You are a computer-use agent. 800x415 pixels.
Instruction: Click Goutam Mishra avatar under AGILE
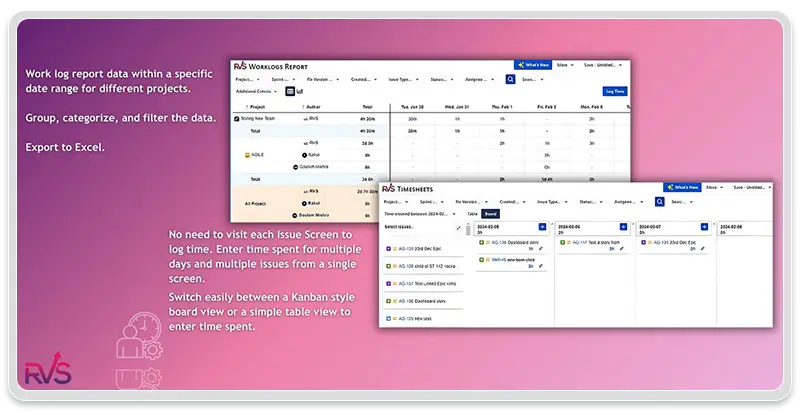295,167
